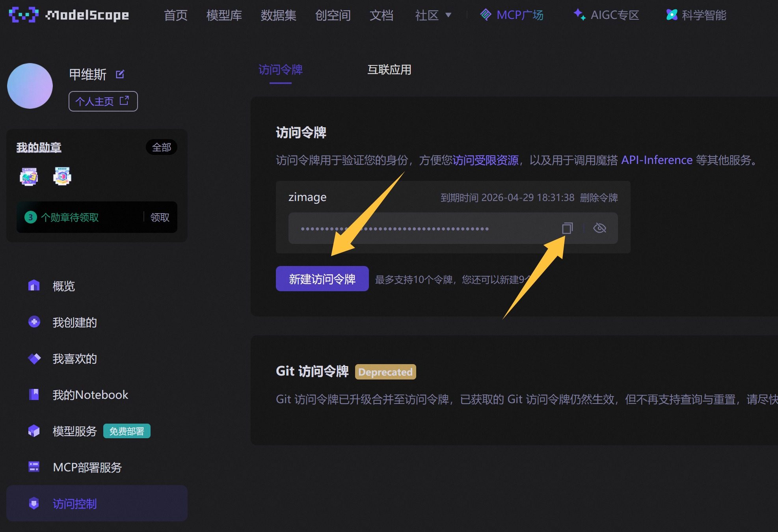The height and width of the screenshot is (532, 778).
Task: Open 我喜欢的 sidebar item
Action: tap(74, 359)
